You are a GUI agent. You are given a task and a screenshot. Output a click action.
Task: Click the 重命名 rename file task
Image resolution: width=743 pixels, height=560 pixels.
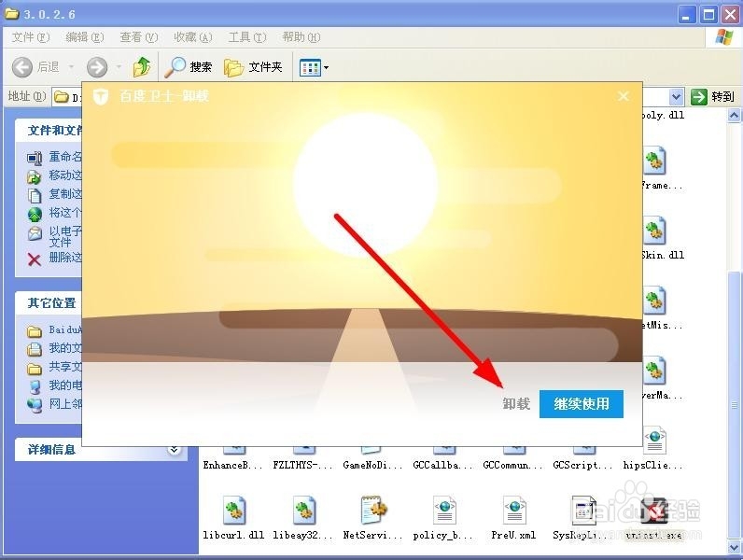(x=65, y=157)
